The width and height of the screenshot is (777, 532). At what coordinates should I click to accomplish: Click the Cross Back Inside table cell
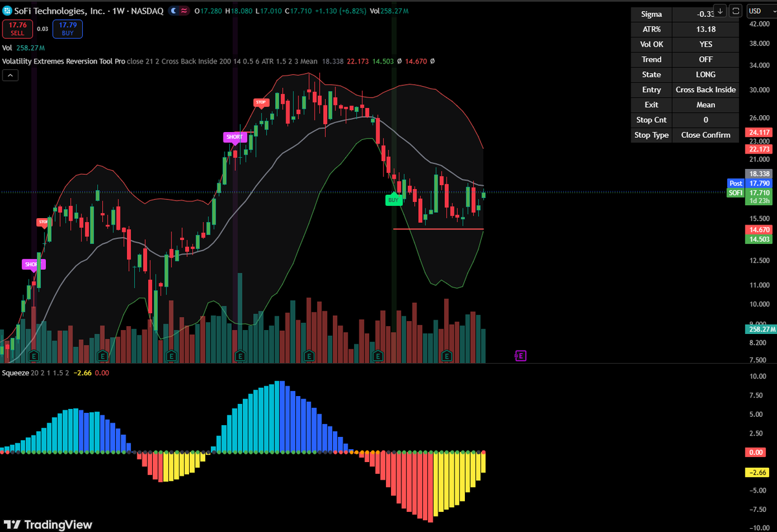click(706, 90)
